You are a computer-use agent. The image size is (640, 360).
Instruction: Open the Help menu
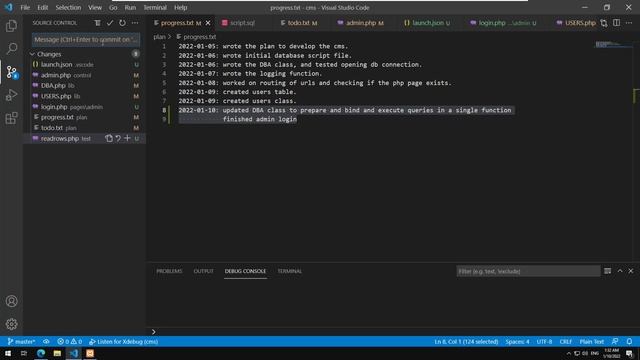[x=180, y=7]
